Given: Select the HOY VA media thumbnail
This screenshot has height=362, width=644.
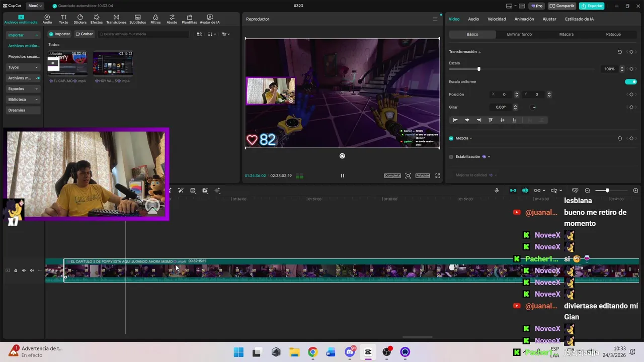Looking at the screenshot, I should (x=113, y=63).
